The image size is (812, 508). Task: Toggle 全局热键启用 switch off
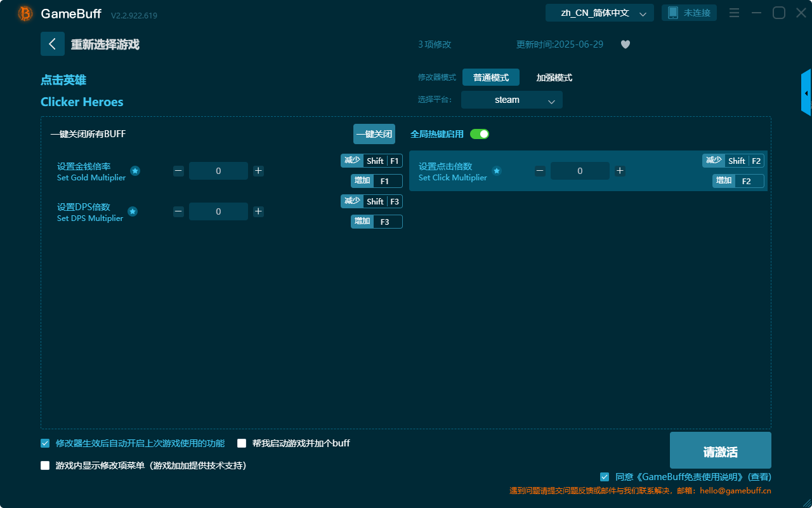[480, 134]
